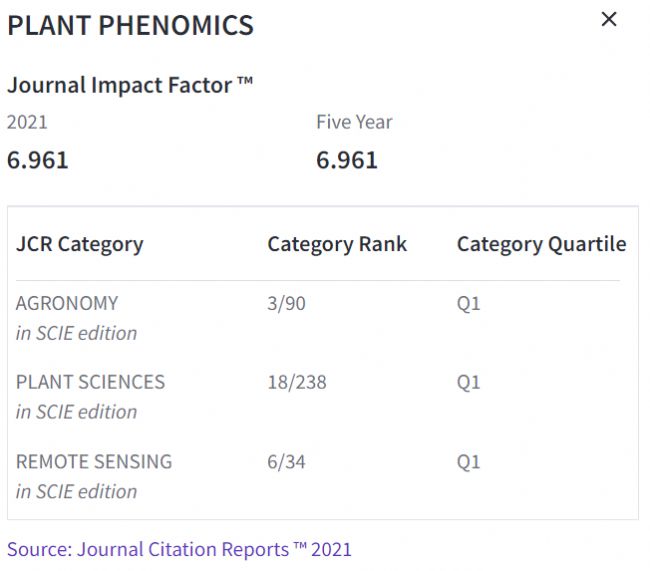Click the JCR Category column header
Screen dimensions: 650x571
click(79, 244)
